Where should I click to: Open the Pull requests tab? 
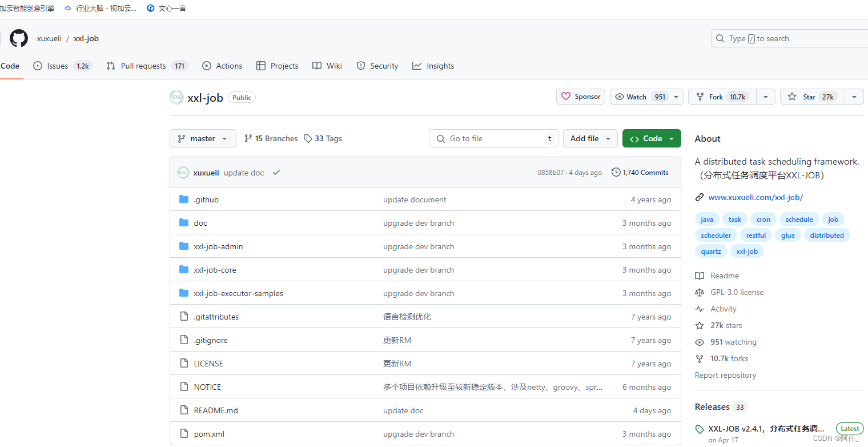point(147,66)
